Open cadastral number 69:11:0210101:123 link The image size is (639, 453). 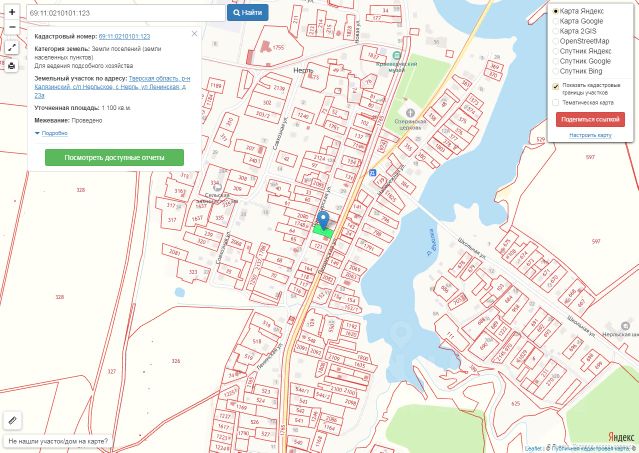click(x=124, y=36)
